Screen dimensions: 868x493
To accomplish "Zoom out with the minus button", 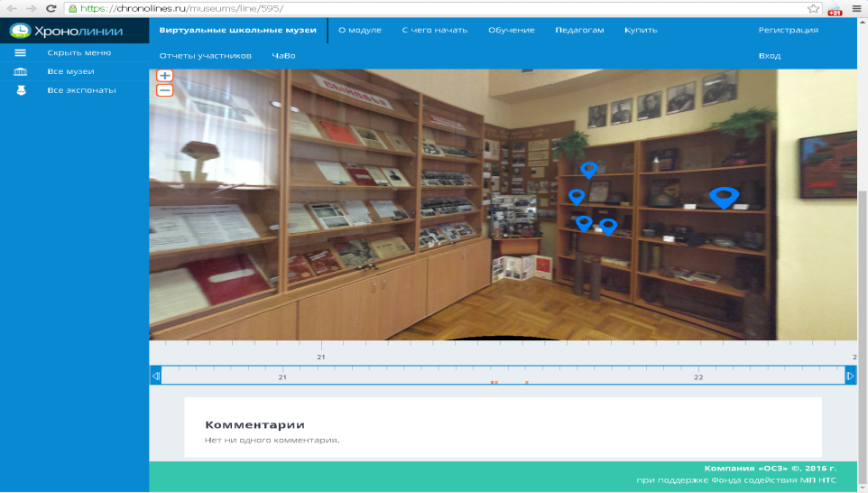I will [164, 90].
